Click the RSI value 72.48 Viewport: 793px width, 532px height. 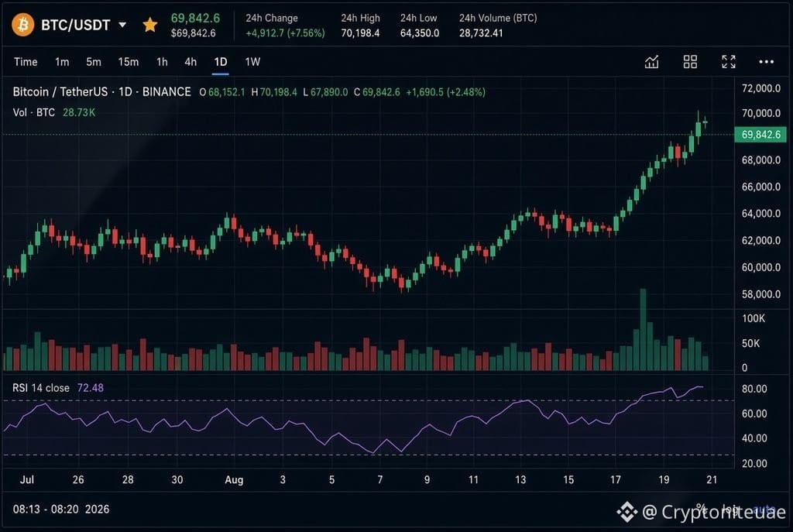[90, 388]
